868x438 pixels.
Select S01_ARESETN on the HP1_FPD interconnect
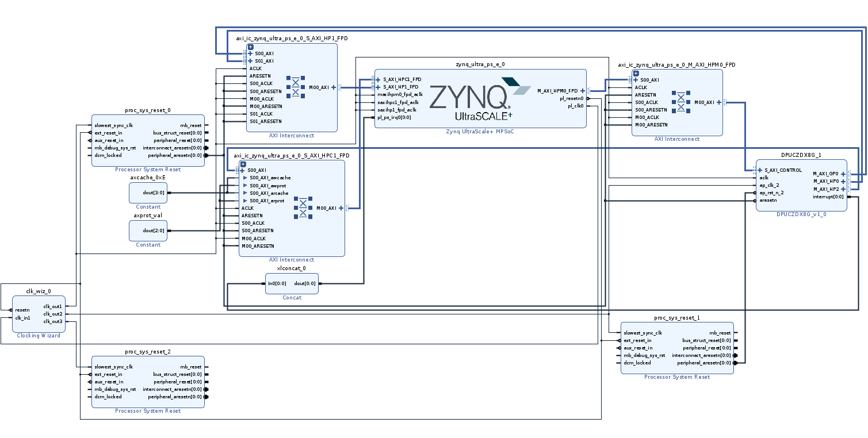pyautogui.click(x=265, y=121)
